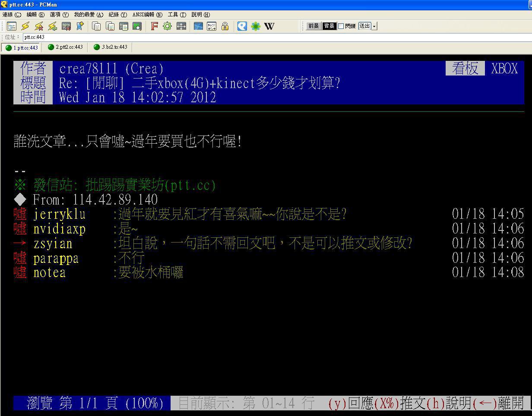This screenshot has height=416, width=532.
Task: Click the green flower icon
Action: click(256, 26)
